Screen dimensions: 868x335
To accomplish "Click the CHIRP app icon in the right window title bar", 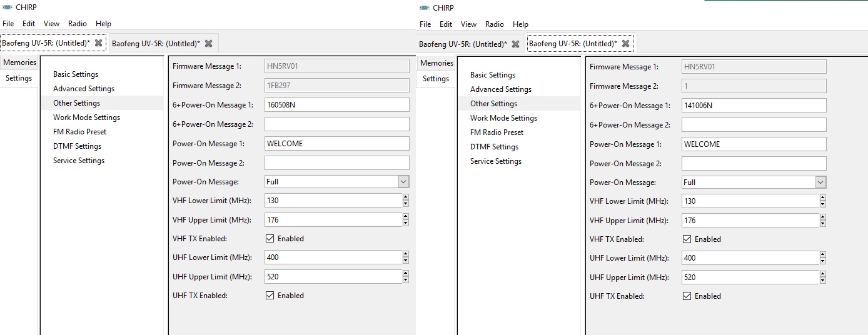I will [425, 7].
